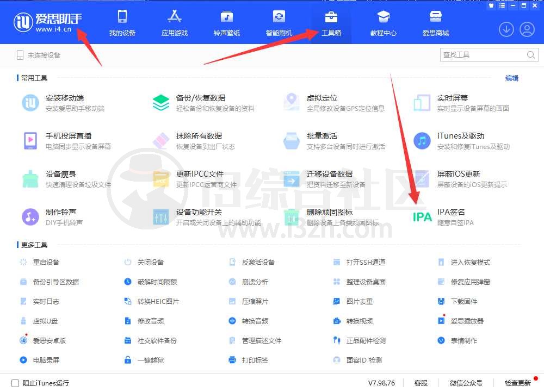
Task: Click the 爱思助手 logo
Action: 48,22
